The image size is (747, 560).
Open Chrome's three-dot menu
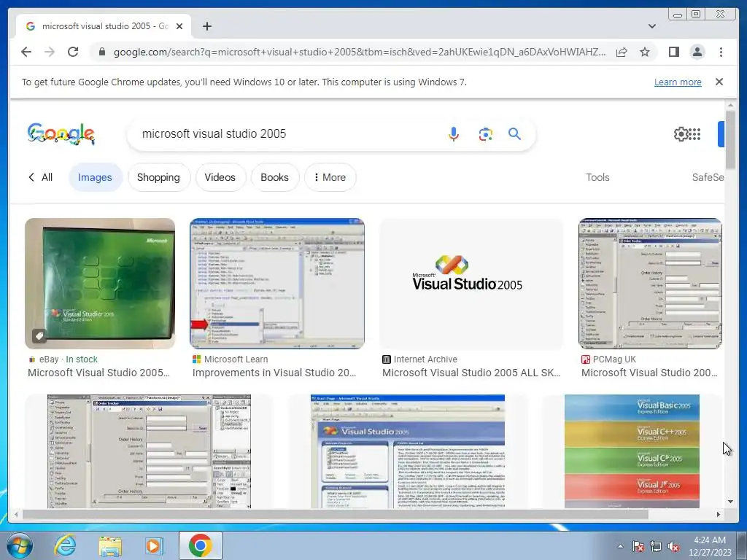click(721, 52)
